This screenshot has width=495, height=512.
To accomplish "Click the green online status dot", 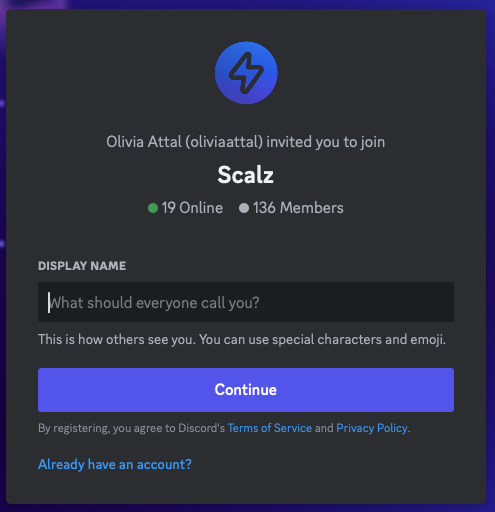I will (x=153, y=208).
